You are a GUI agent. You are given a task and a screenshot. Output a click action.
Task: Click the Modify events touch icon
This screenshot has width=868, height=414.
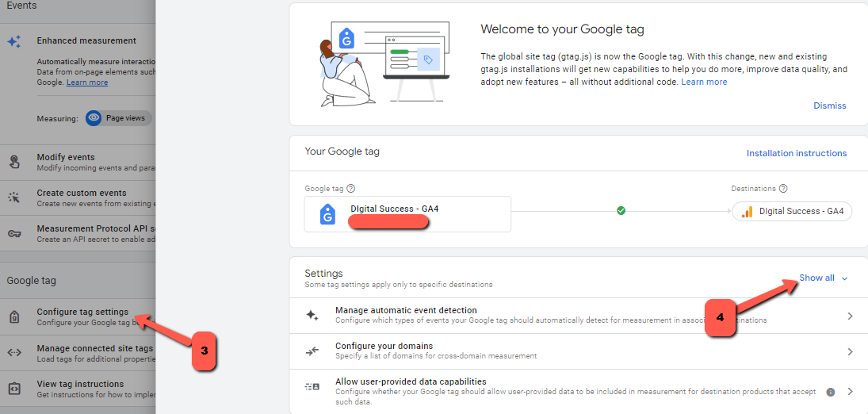pyautogui.click(x=14, y=163)
